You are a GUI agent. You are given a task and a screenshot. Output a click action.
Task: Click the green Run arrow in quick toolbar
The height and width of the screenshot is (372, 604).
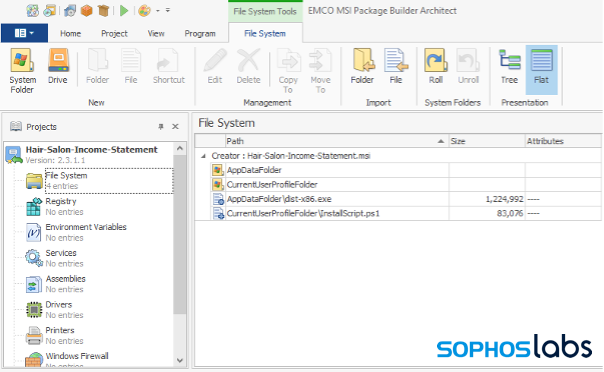click(124, 11)
